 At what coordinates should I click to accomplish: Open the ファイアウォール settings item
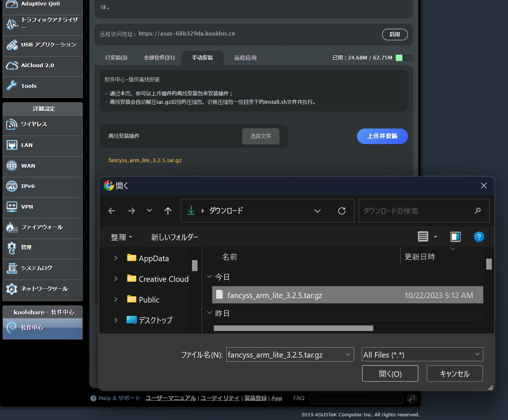[x=42, y=227]
